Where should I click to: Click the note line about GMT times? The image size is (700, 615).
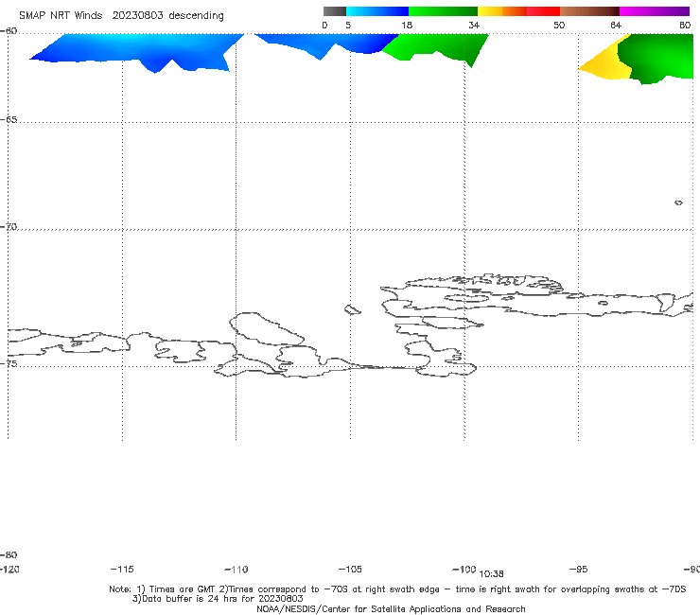point(397,589)
